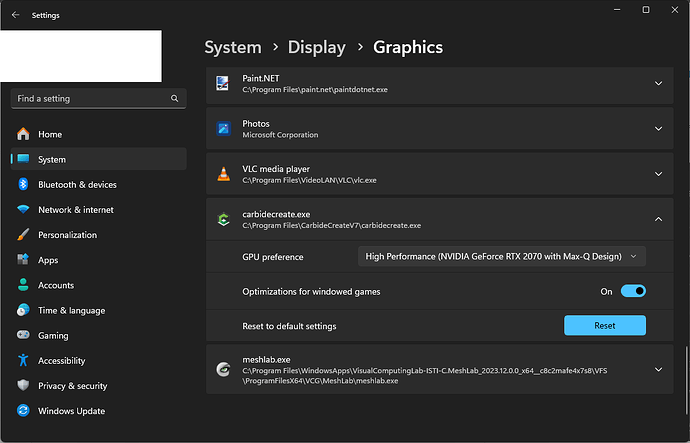The height and width of the screenshot is (443, 690).
Task: Maximize the Settings window
Action: pyautogui.click(x=646, y=10)
